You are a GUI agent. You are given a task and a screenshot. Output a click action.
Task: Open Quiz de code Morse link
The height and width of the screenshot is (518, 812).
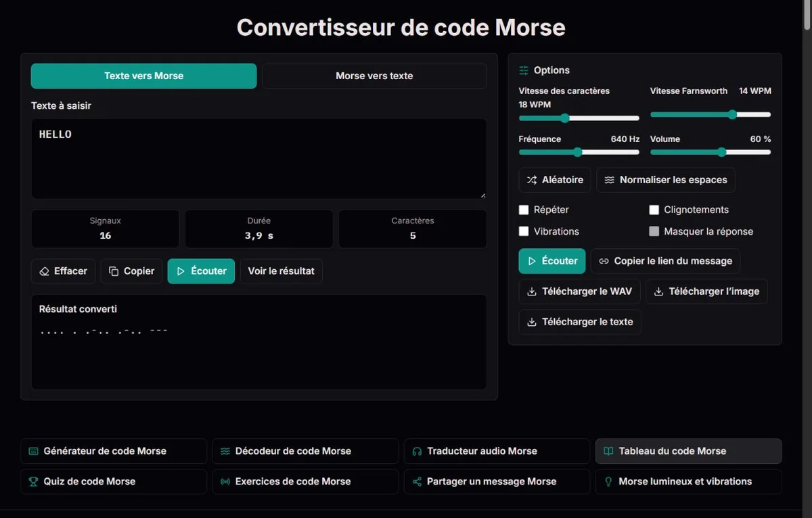coord(114,481)
